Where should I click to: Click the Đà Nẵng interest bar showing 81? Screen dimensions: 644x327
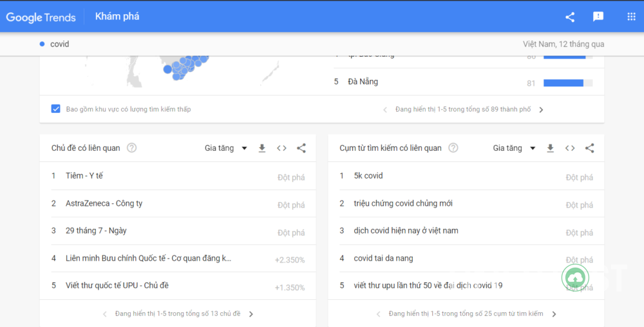(568, 83)
